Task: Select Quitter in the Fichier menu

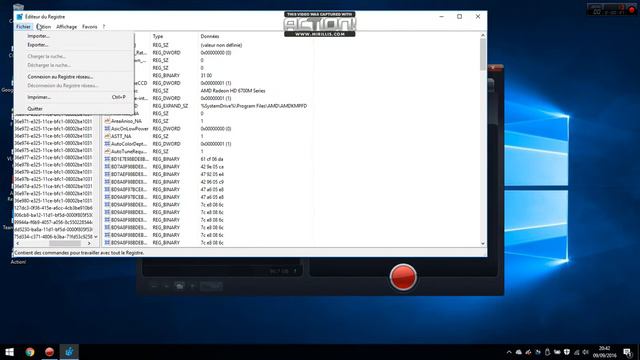Action: coord(74,109)
